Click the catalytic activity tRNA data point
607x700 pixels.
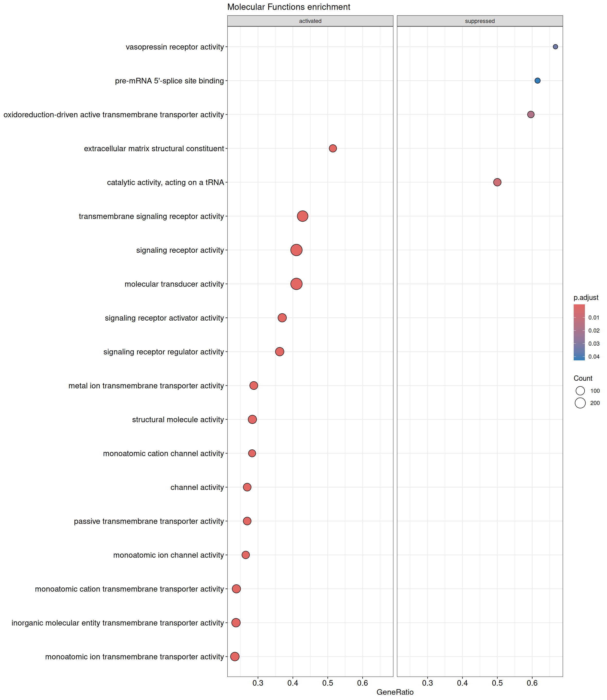497,182
